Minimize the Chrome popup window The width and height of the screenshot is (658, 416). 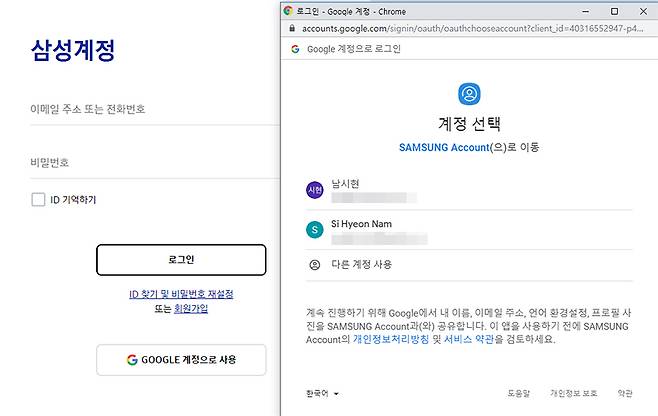pos(586,11)
